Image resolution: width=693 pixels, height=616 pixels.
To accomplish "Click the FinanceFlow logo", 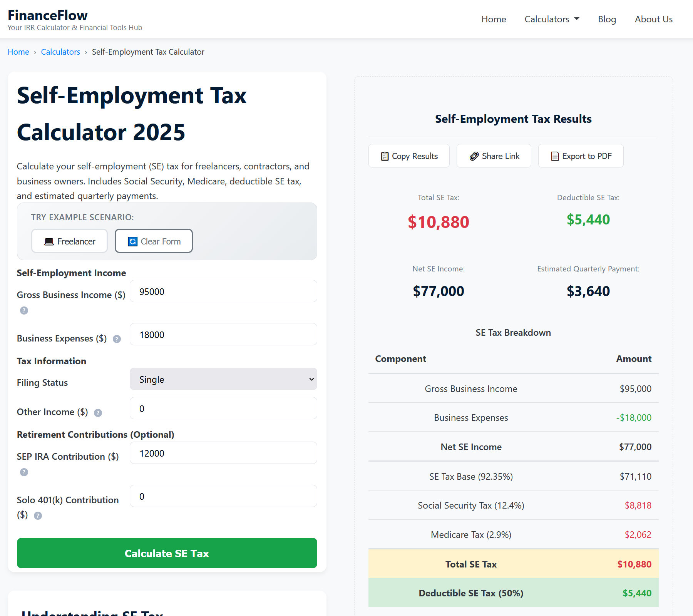I will 47,15.
